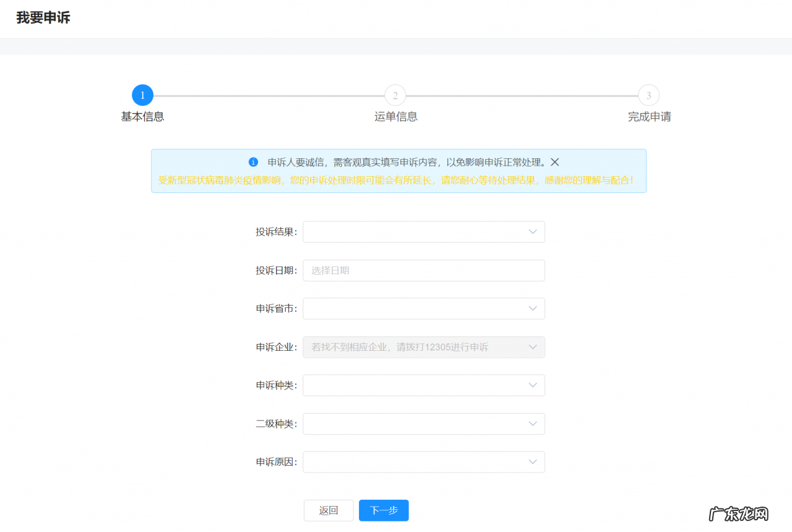Screen dimensions: 792x532
Task: Click the step 3 circle above 完成申请
Action: coord(648,95)
